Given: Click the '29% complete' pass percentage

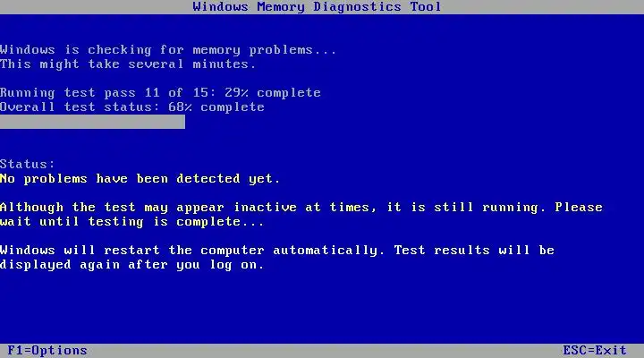Looking at the screenshot, I should point(273,93).
